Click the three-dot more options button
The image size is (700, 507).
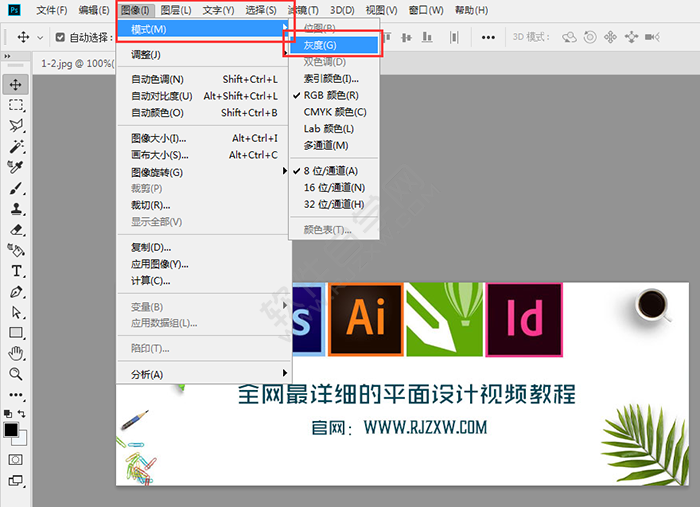(488, 37)
